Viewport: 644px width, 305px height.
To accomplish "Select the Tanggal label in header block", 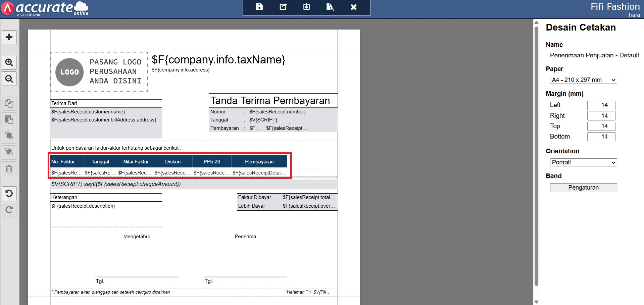I will 219,120.
